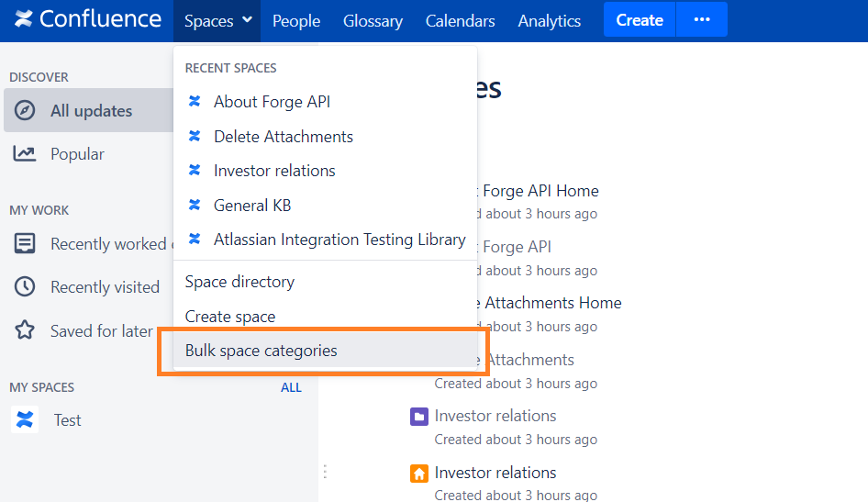This screenshot has height=502, width=868.
Task: Open Calendars from the top navigation
Action: pos(460,20)
